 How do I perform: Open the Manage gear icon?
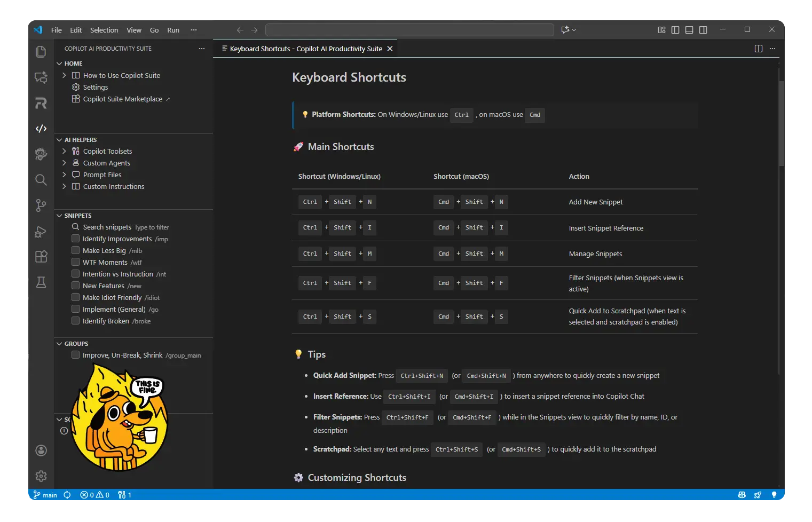tap(41, 476)
